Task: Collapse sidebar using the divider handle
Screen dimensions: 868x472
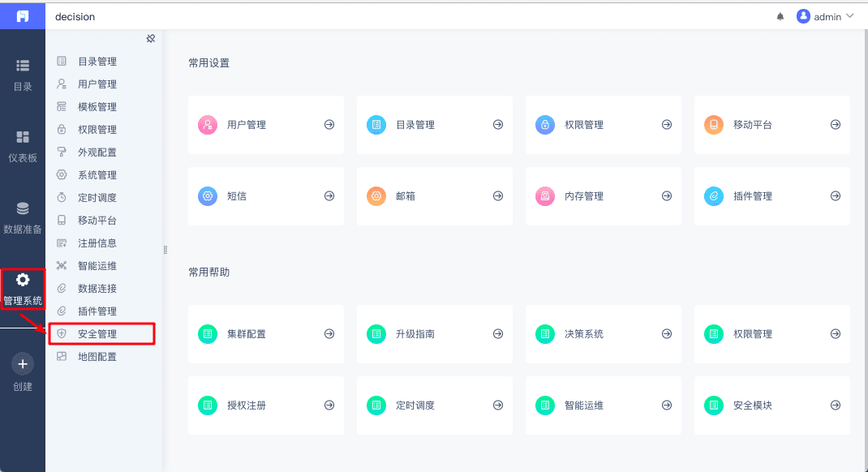Action: tap(165, 250)
